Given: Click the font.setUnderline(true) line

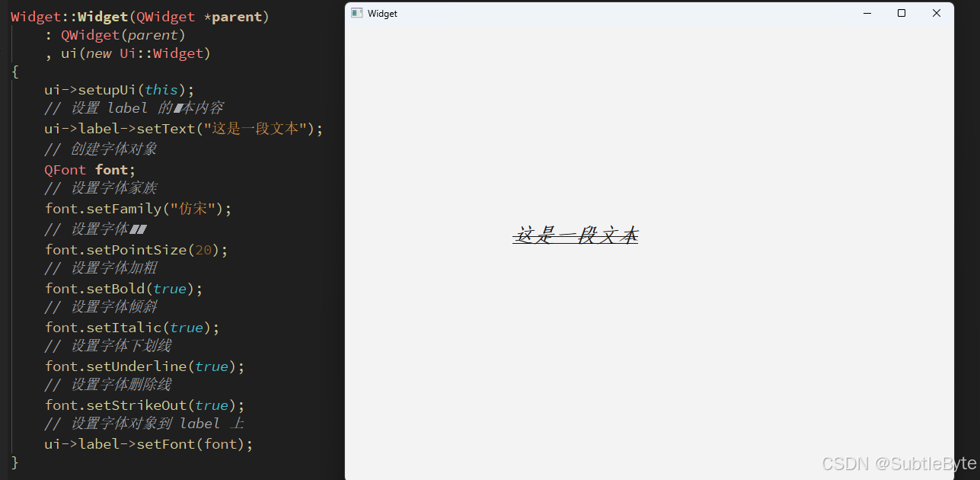Looking at the screenshot, I should click(x=145, y=366).
